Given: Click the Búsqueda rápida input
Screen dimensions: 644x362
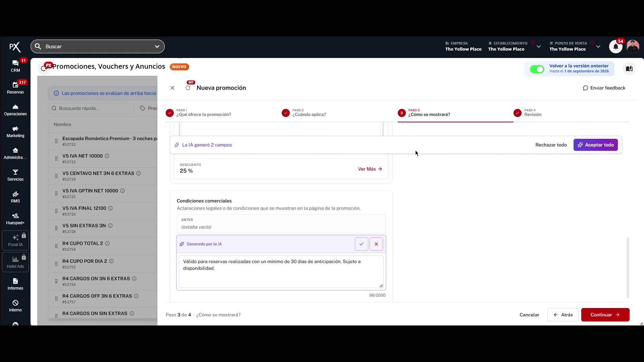Looking at the screenshot, I should click(x=91, y=108).
